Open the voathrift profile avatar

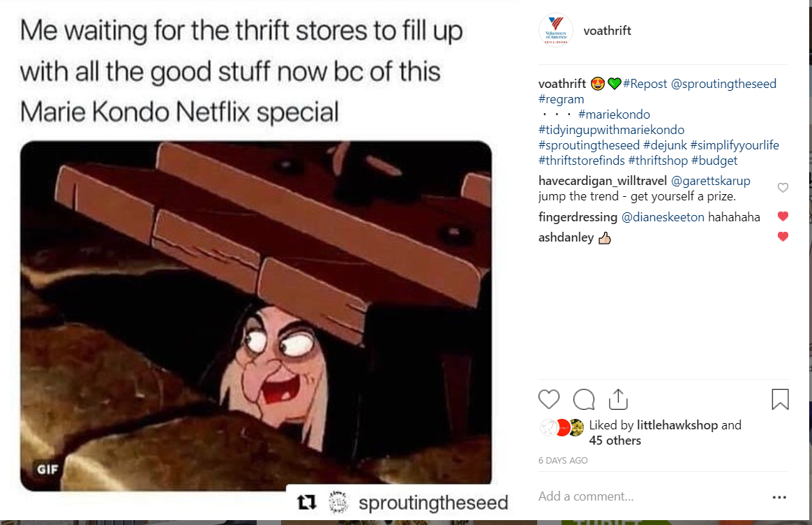[556, 31]
